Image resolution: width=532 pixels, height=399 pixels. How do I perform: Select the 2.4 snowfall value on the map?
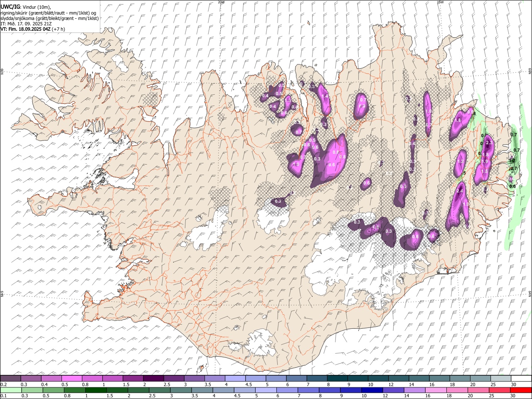pyautogui.click(x=460, y=191)
